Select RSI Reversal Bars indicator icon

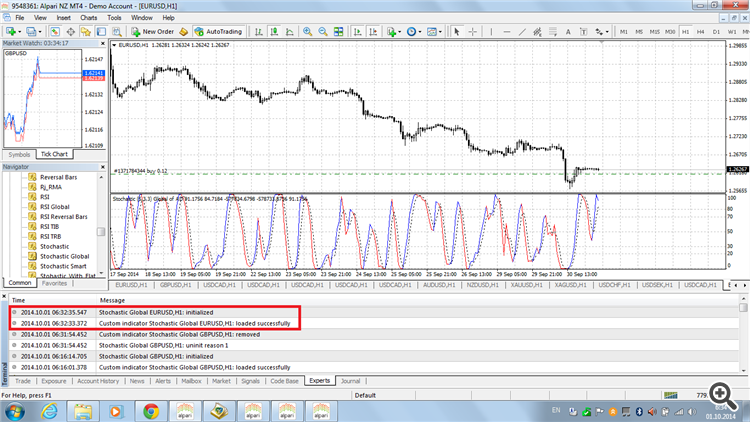pos(32,216)
